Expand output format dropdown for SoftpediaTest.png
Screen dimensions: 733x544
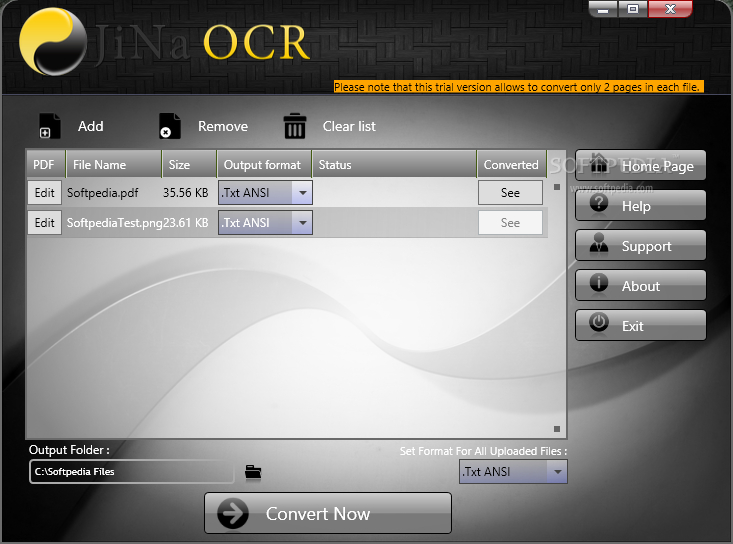(x=302, y=222)
